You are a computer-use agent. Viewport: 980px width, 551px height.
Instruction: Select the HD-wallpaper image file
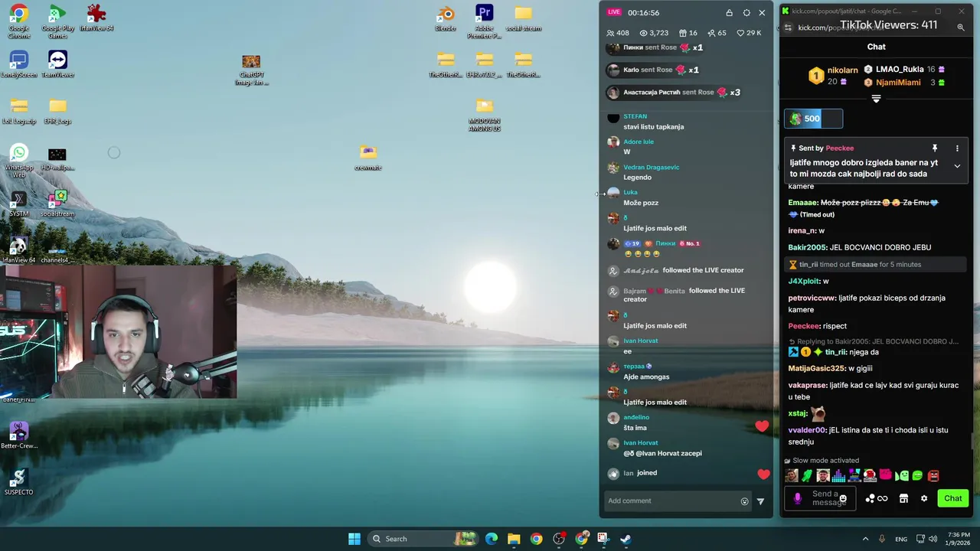[x=57, y=158]
